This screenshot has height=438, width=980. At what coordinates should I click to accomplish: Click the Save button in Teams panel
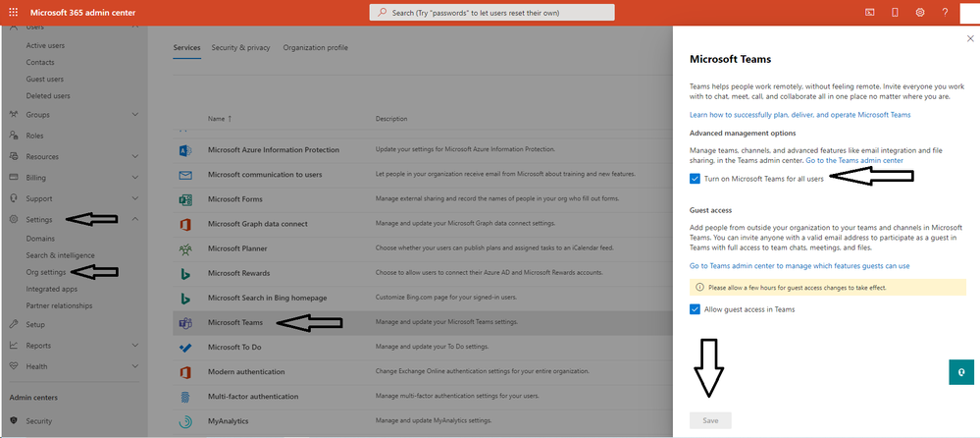tap(710, 420)
